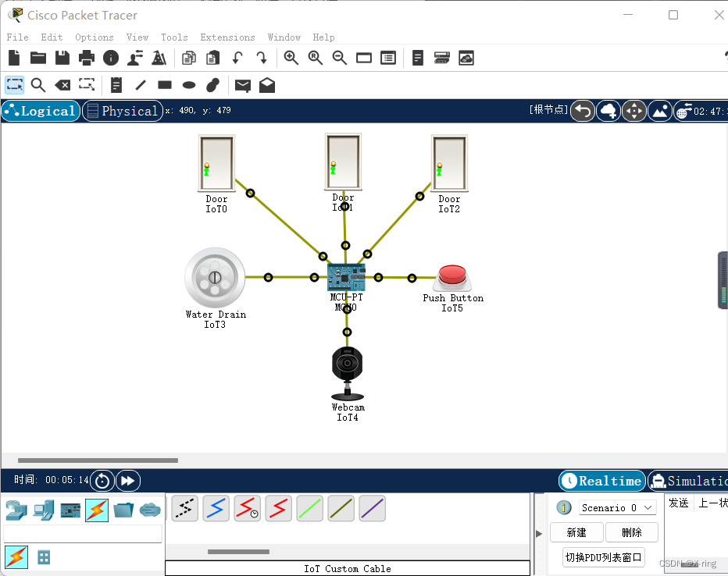Open the Activity Wizard icon
This screenshot has width=728, height=576.
[135, 58]
